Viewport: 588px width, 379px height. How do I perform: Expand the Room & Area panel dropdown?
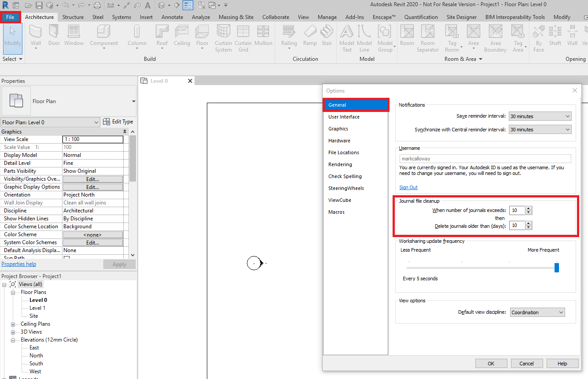tap(464, 59)
